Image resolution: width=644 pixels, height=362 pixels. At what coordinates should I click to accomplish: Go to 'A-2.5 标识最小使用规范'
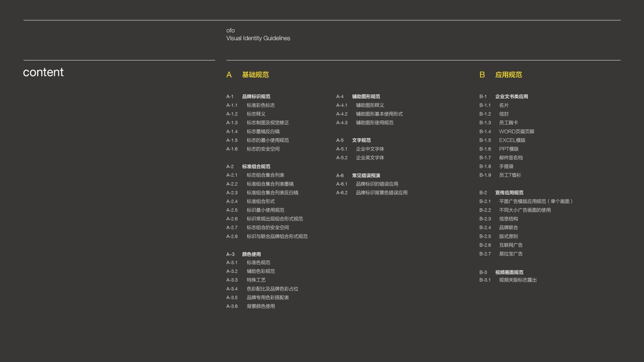(255, 210)
